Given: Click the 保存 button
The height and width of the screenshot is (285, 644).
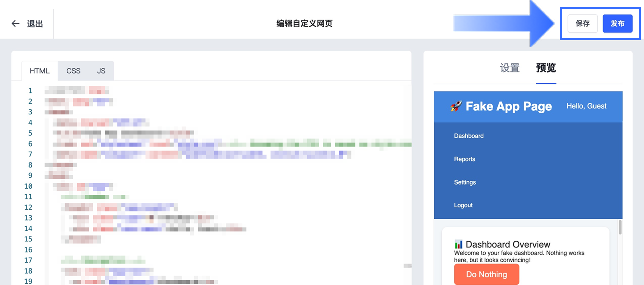Looking at the screenshot, I should 583,23.
